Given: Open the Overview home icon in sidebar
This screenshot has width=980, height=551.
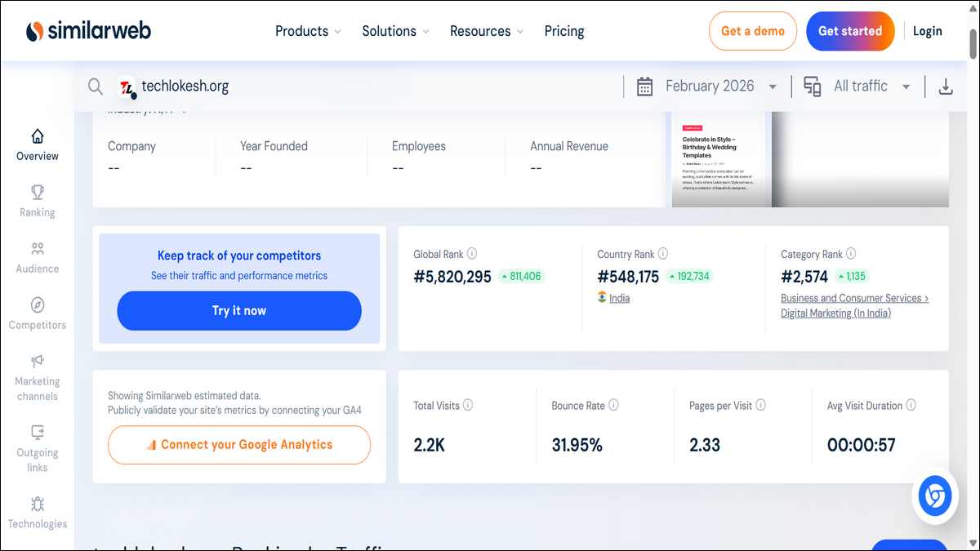Looking at the screenshot, I should [x=38, y=136].
